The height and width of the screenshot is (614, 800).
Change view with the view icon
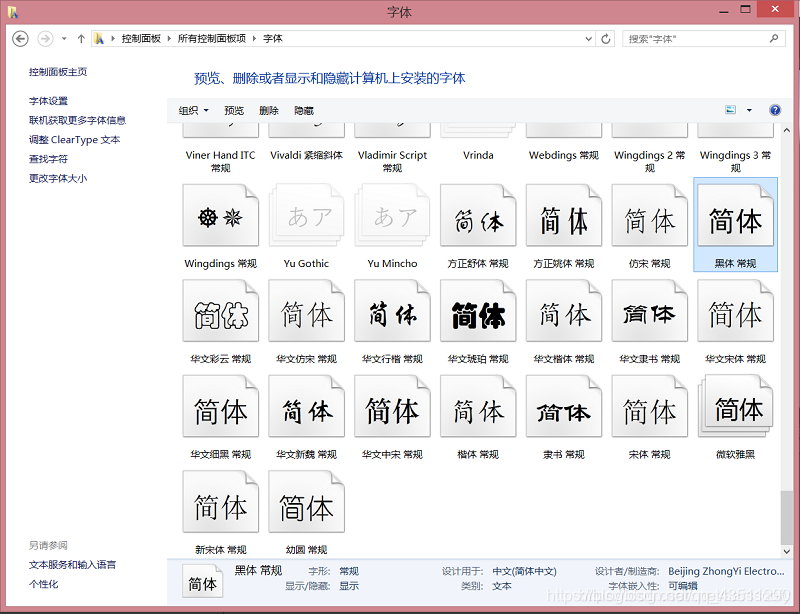point(731,110)
